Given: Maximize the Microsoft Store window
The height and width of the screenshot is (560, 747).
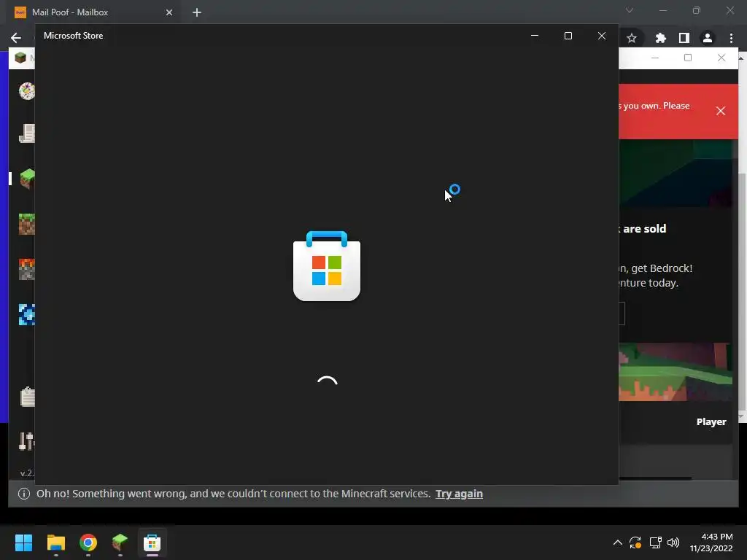Looking at the screenshot, I should pyautogui.click(x=568, y=36).
